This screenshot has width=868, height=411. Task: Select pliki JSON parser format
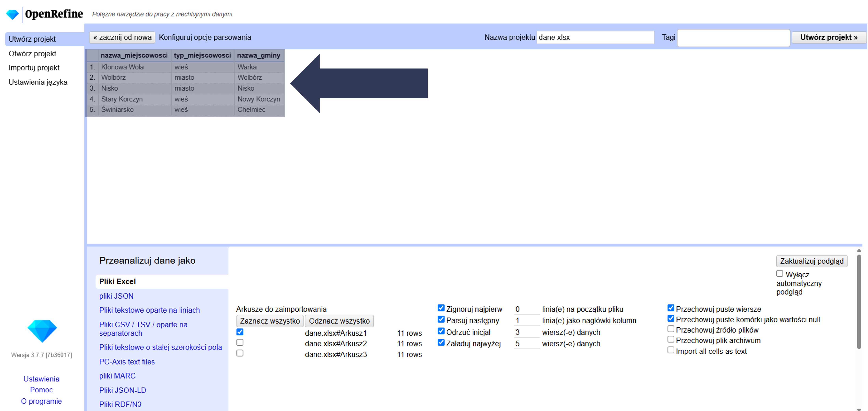tap(116, 296)
